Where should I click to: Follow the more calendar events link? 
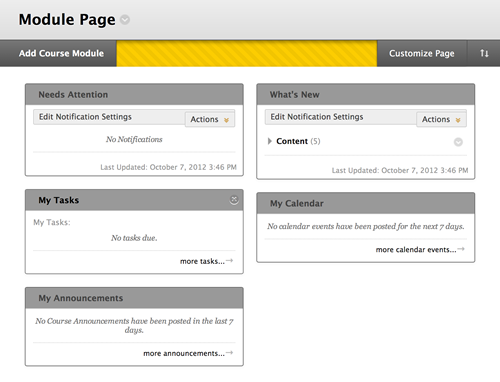pos(420,250)
